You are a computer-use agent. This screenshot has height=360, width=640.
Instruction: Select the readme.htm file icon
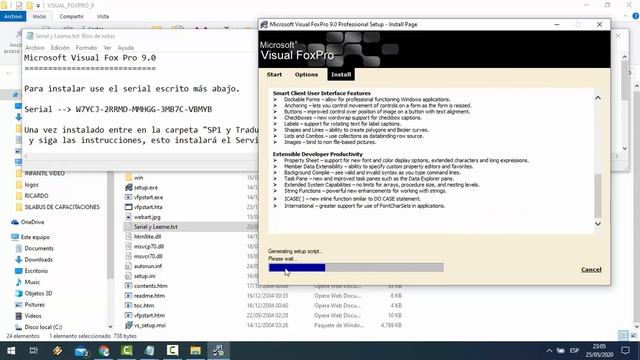129,296
